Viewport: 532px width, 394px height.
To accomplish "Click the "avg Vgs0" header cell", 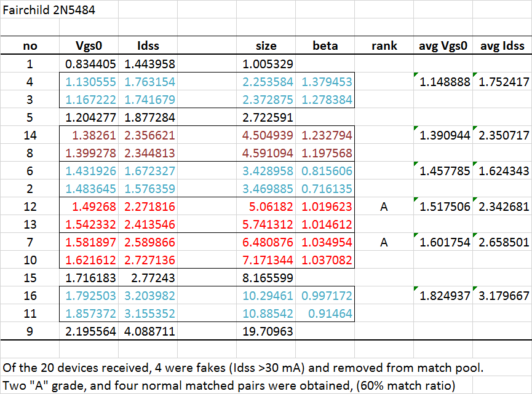I will click(x=443, y=45).
